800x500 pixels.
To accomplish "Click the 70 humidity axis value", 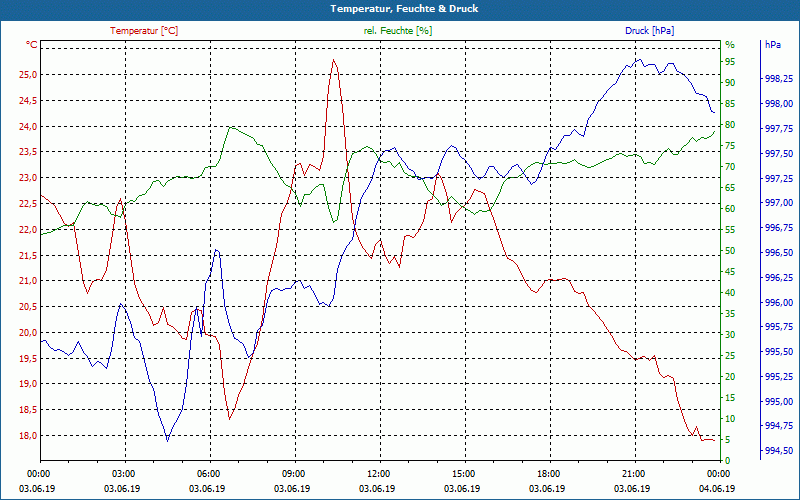I will coord(730,167).
